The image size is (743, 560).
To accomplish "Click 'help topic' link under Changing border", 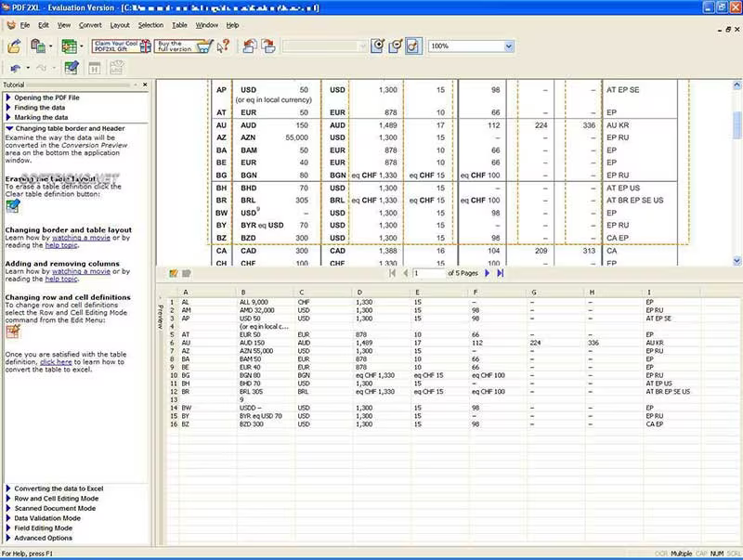I will [61, 245].
